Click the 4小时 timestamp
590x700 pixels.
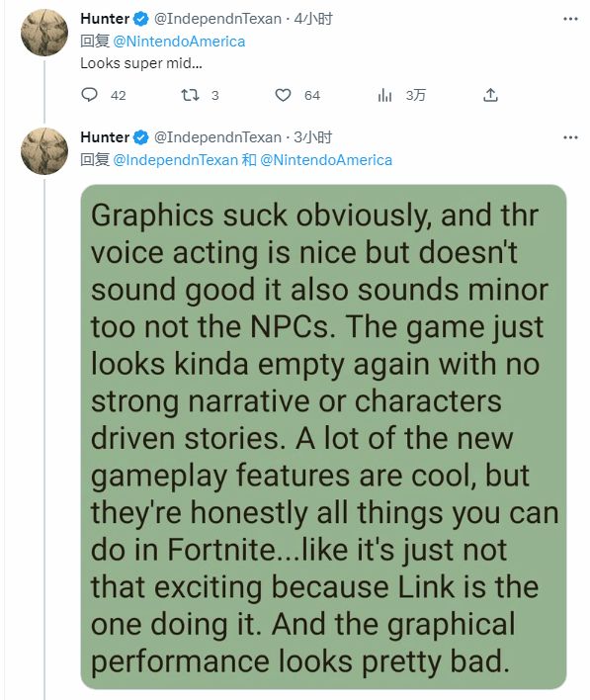point(313,19)
